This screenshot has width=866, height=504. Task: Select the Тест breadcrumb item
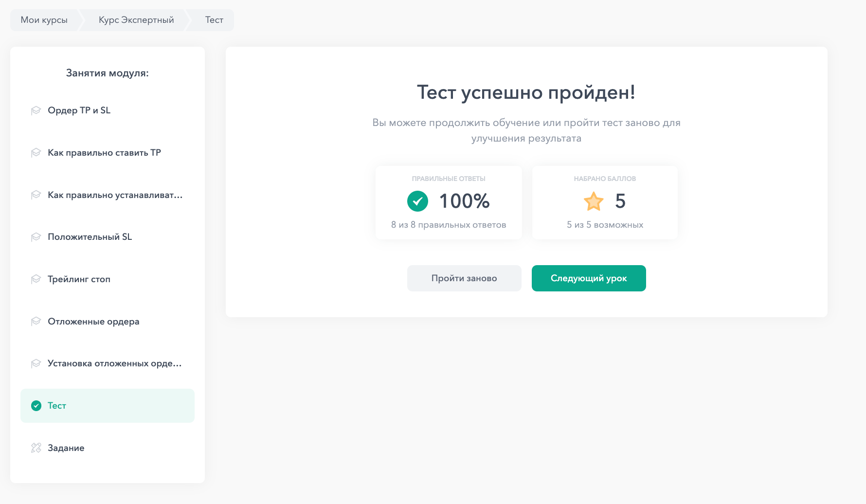click(x=214, y=20)
